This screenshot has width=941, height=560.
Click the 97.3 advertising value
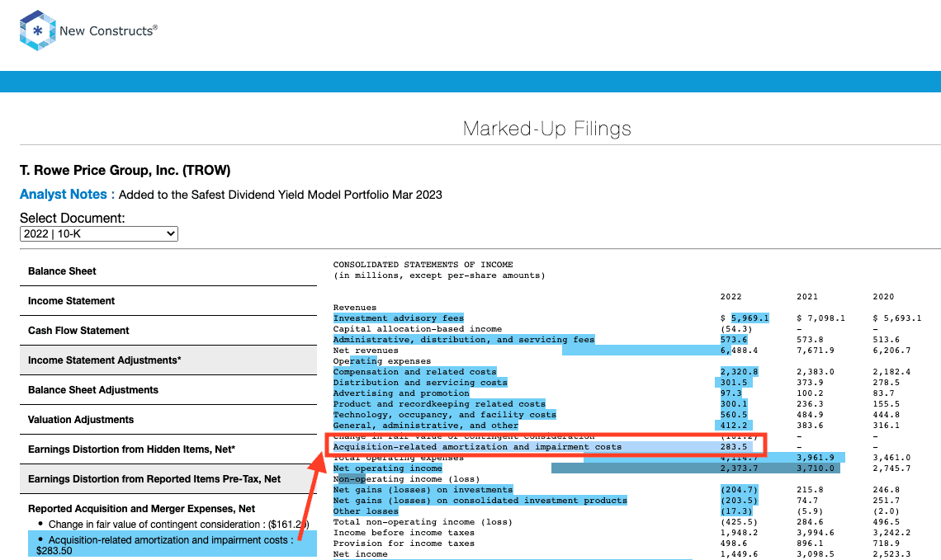[731, 393]
